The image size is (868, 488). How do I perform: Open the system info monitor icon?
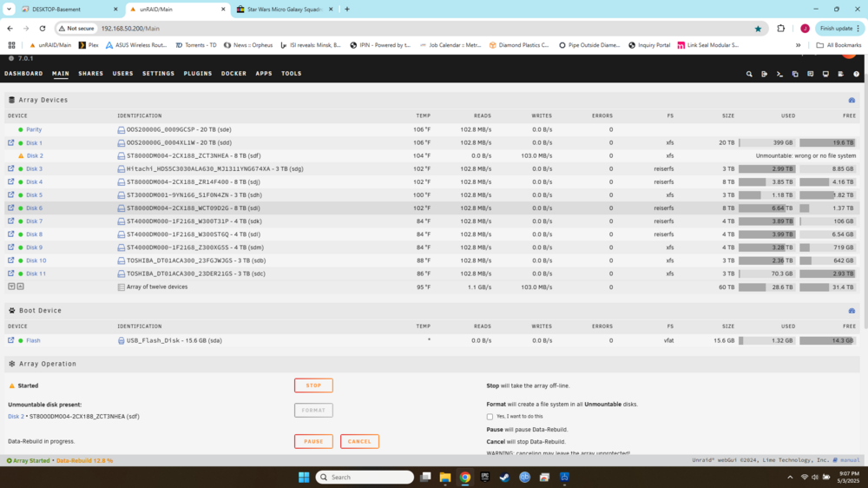click(x=825, y=74)
